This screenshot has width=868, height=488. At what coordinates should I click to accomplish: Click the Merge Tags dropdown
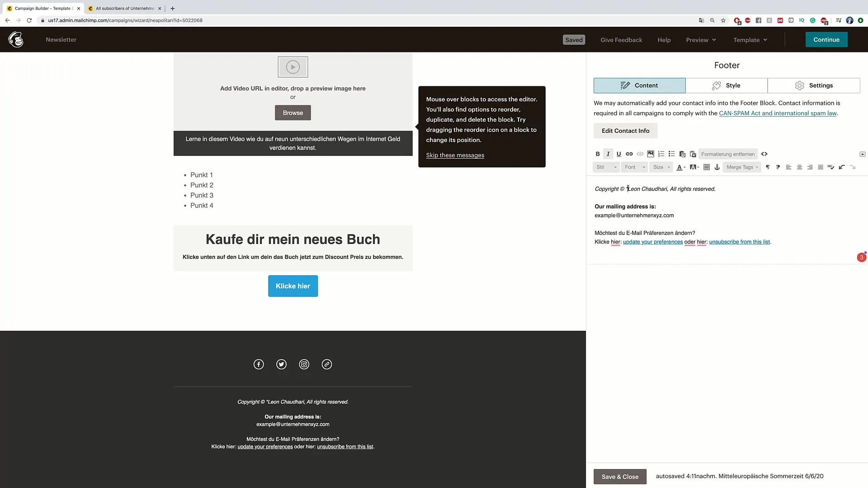[x=741, y=167]
